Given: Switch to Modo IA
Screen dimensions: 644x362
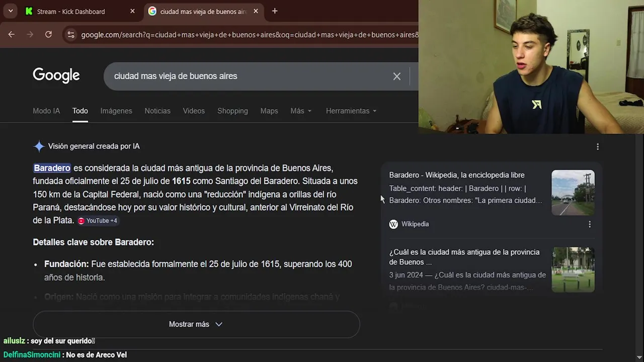Looking at the screenshot, I should [46, 111].
